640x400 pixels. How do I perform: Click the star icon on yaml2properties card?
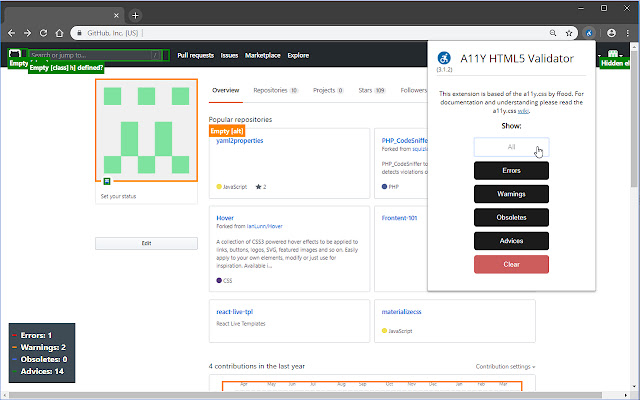(258, 187)
